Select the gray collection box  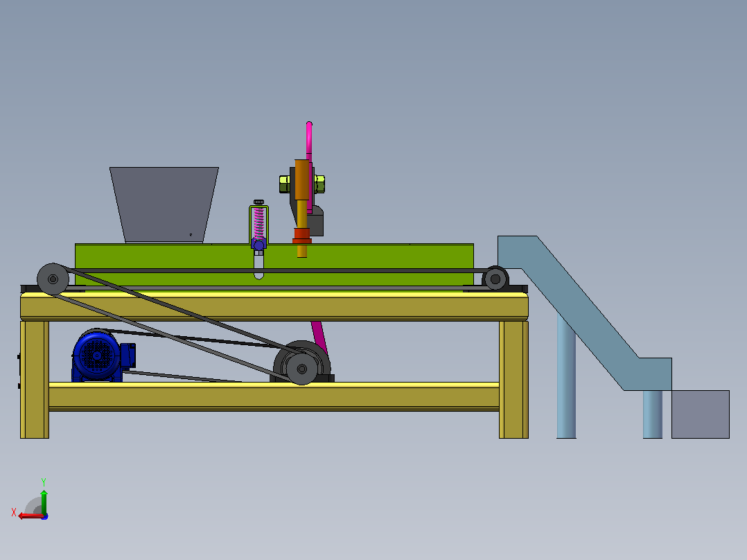701,414
